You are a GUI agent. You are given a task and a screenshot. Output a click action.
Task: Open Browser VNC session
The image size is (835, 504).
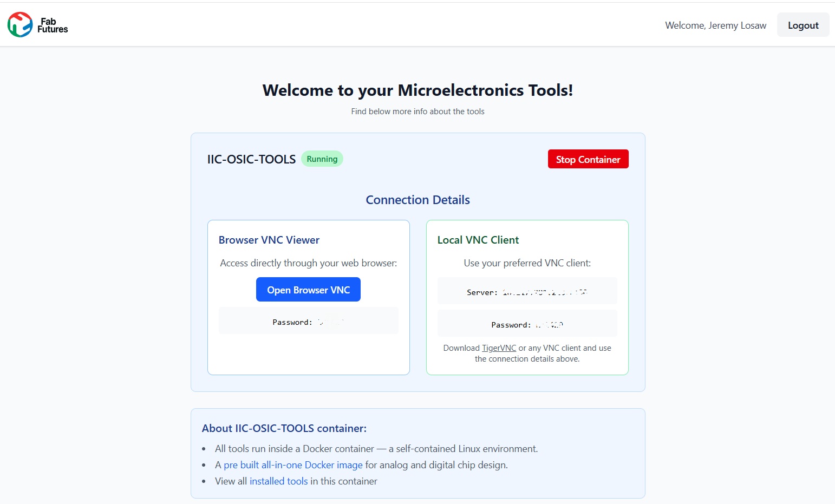tap(308, 290)
